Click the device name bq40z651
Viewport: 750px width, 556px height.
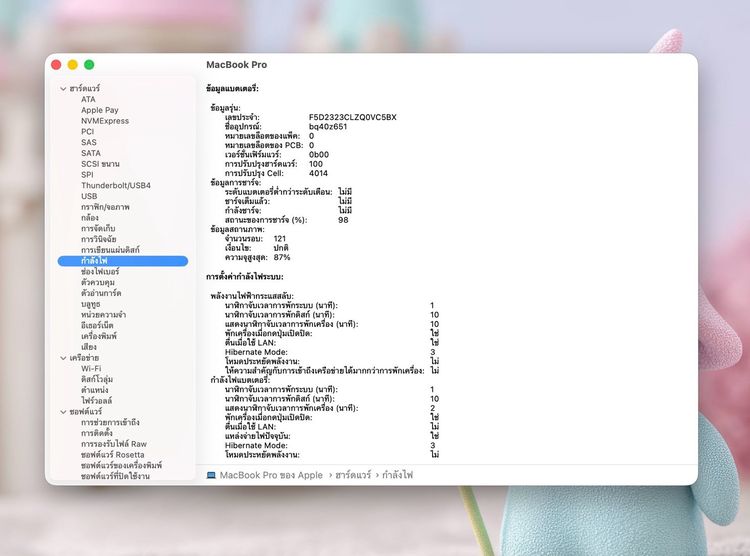(328, 126)
